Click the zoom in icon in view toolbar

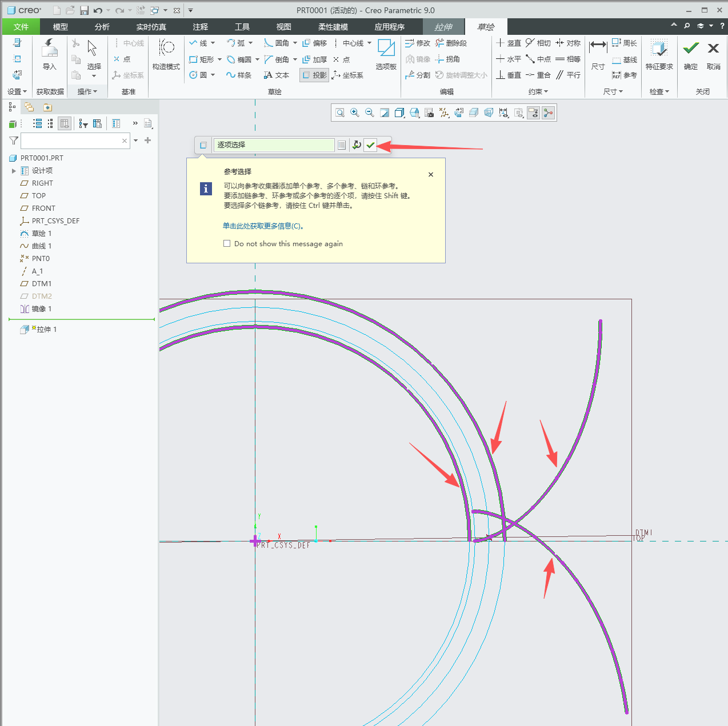pos(355,113)
